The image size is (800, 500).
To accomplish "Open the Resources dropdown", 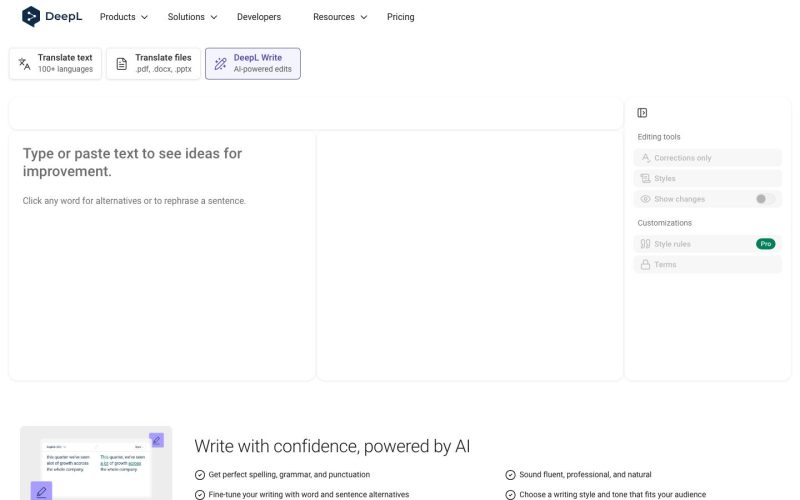I will pos(340,17).
